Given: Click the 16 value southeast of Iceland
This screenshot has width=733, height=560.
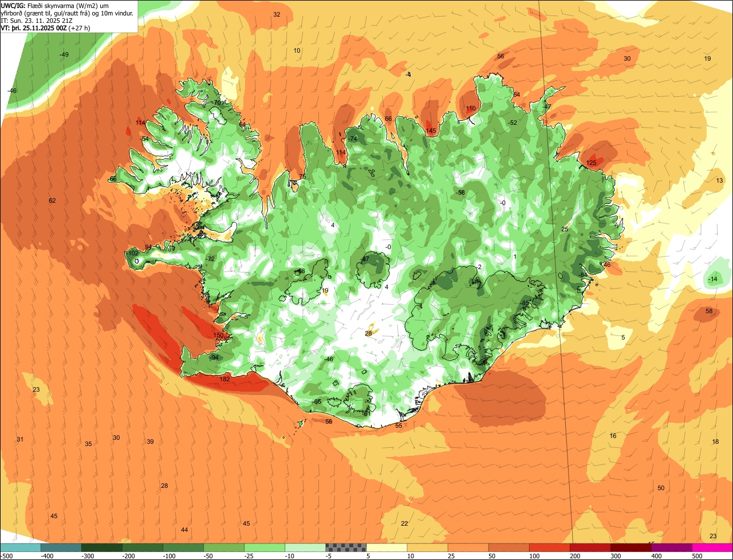Looking at the screenshot, I should (613, 436).
